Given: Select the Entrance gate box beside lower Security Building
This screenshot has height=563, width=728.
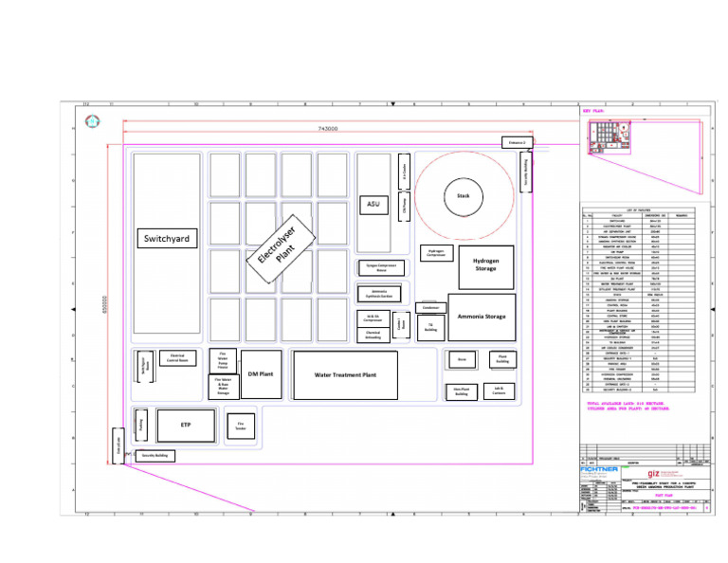Looking at the screenshot, I should (x=118, y=446).
